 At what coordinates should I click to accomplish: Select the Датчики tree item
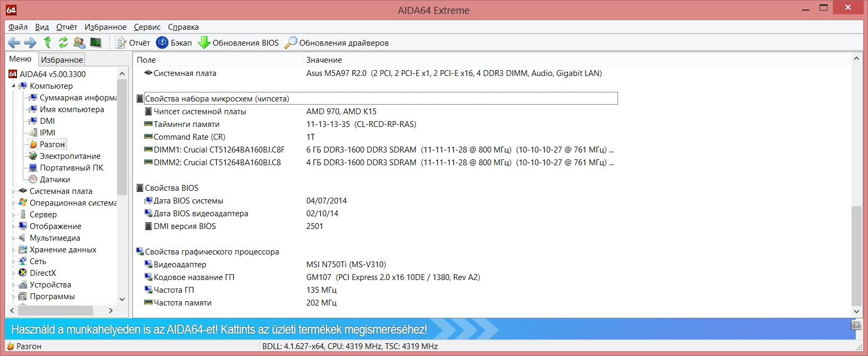coord(49,180)
